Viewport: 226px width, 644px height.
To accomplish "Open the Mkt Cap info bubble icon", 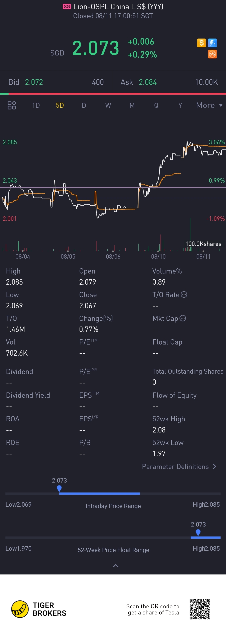I will [183, 318].
